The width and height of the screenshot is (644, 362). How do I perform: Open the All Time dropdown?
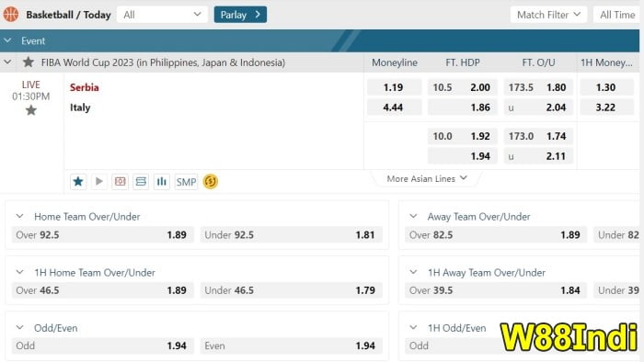617,15
